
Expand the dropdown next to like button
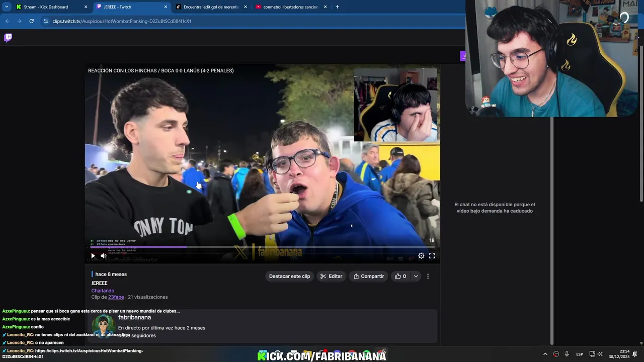pyautogui.click(x=416, y=276)
